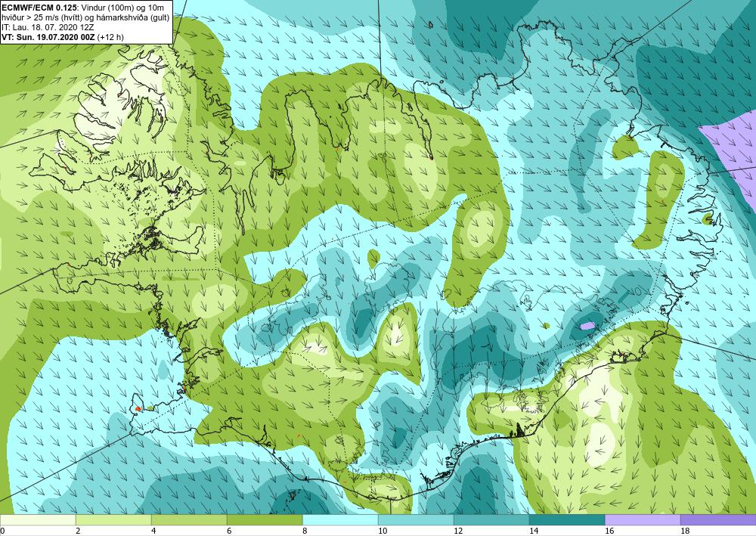
Task: Click the legend scale label '12'
Action: (458, 531)
